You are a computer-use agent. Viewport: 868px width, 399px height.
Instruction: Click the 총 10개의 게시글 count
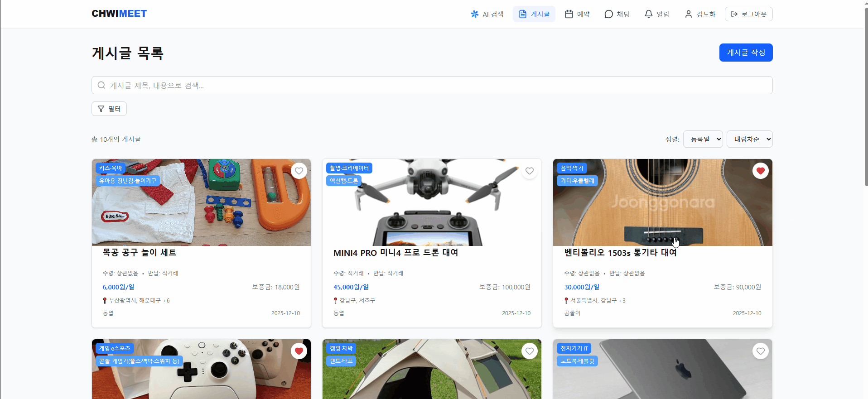[x=116, y=139]
